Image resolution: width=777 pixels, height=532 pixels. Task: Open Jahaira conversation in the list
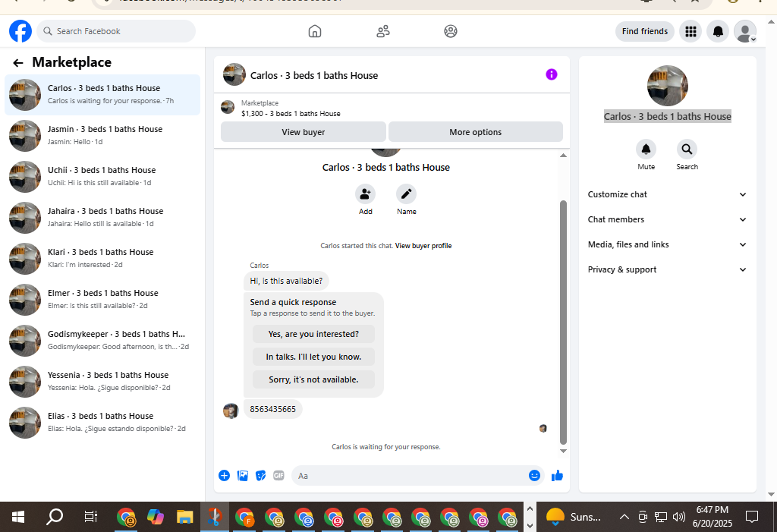point(102,218)
